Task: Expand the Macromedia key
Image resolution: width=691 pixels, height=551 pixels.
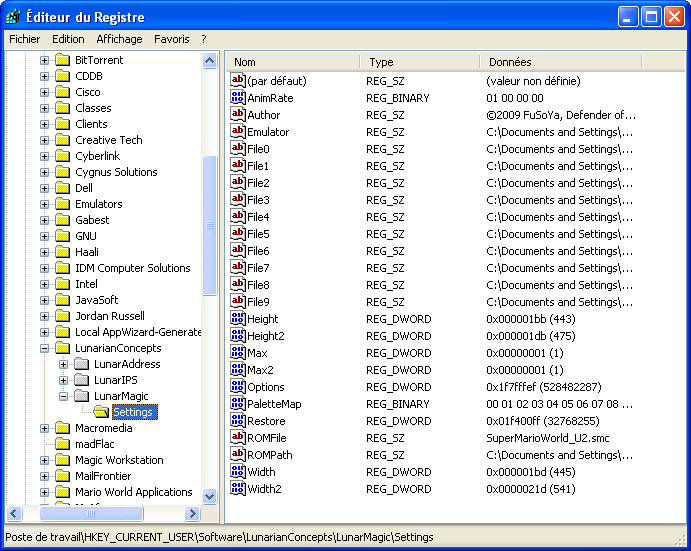Action: [44, 428]
